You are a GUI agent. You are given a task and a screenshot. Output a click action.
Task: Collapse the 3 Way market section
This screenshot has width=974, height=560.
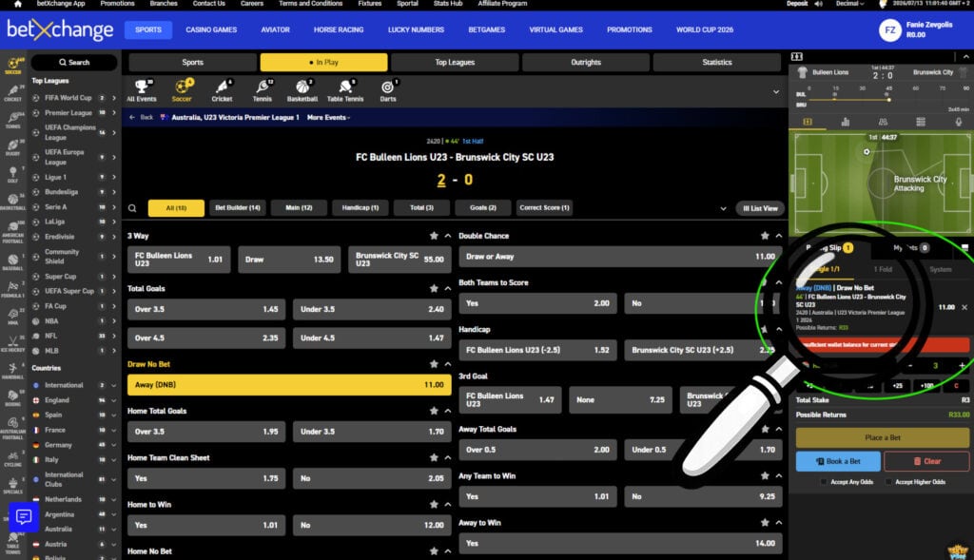coord(448,236)
